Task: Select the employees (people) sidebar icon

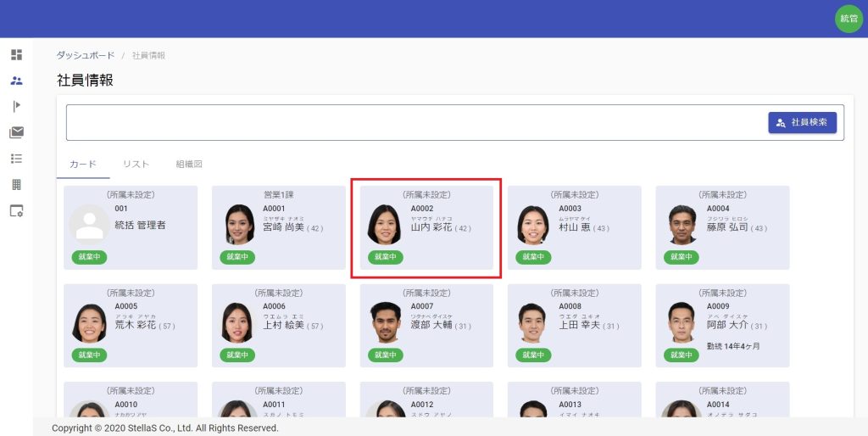Action: 16,81
